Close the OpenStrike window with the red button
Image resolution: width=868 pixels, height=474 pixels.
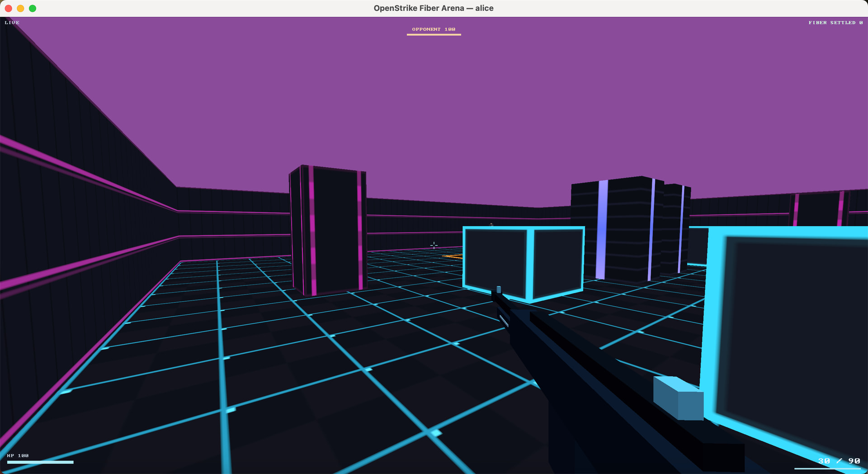[8, 8]
